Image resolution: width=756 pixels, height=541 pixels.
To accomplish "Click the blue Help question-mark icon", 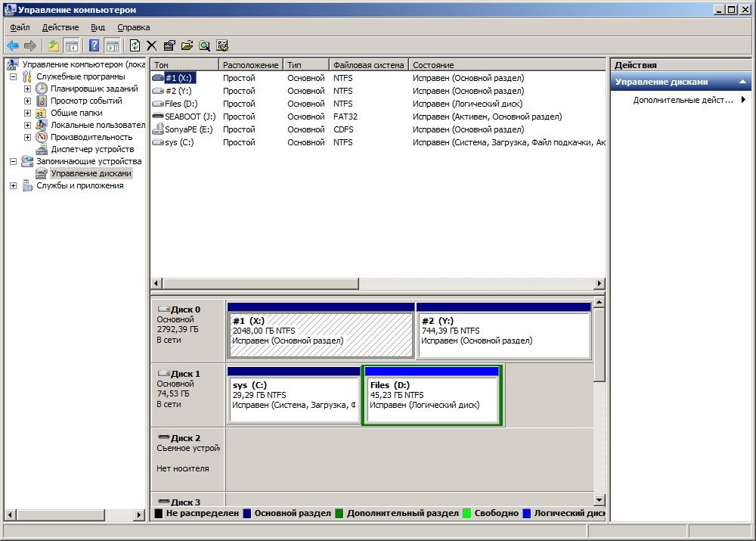I will [94, 45].
